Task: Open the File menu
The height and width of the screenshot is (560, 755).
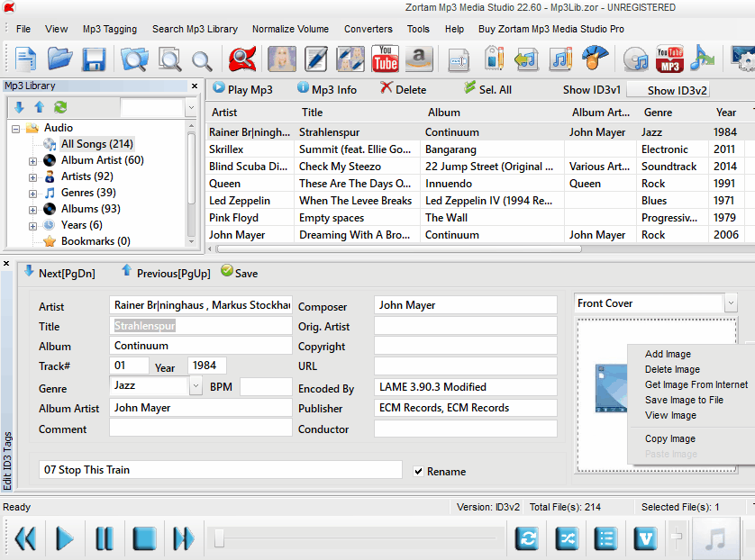Action: [x=23, y=29]
